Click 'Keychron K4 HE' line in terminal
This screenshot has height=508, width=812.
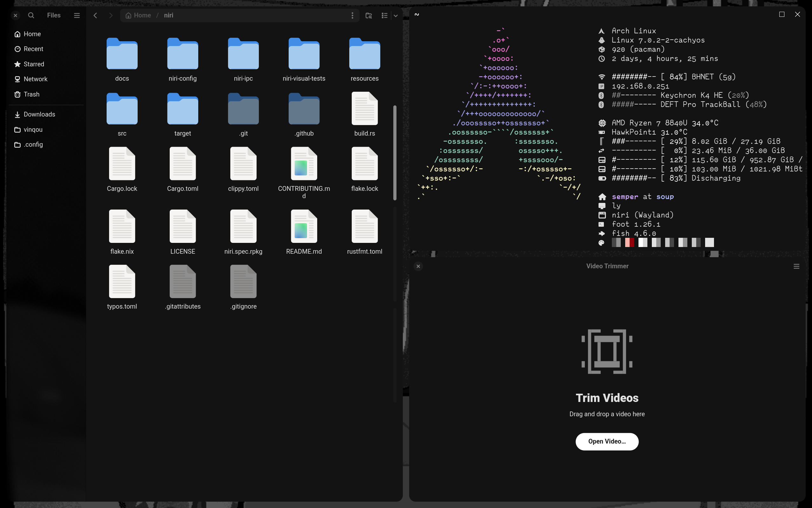(x=680, y=96)
